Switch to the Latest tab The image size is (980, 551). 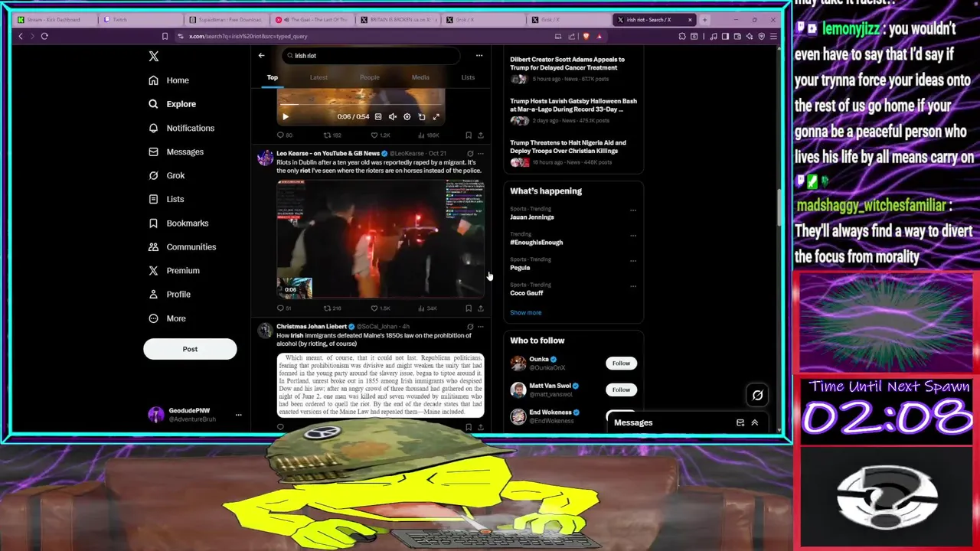click(x=318, y=77)
